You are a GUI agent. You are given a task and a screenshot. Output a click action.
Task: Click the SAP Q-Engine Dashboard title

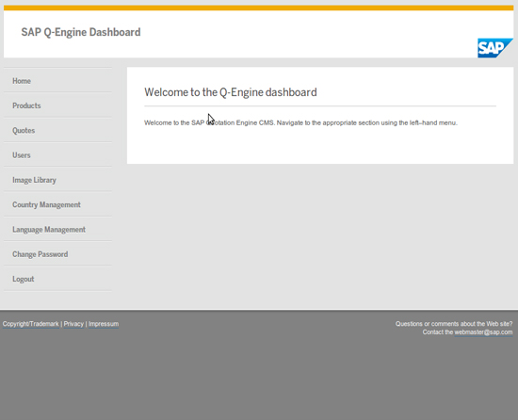click(81, 32)
